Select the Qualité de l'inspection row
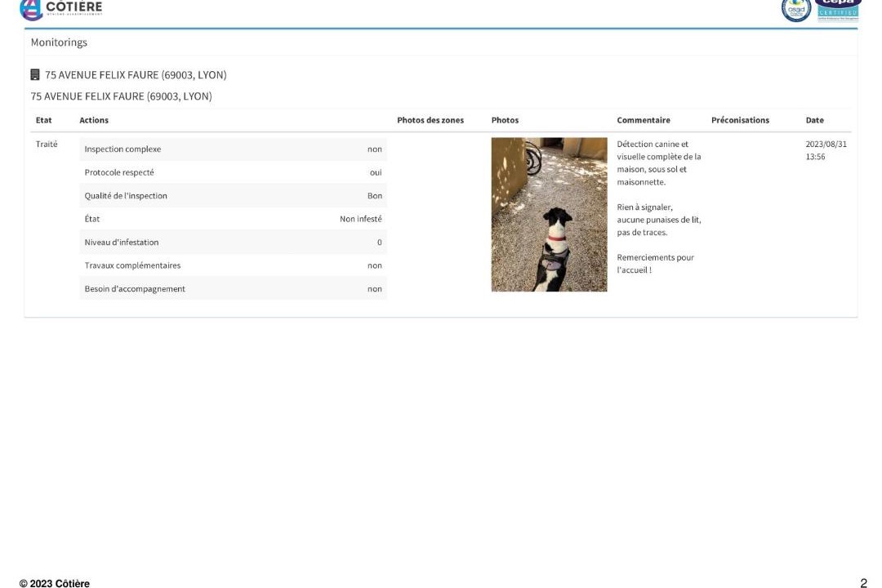This screenshot has width=882, height=588. 233,196
